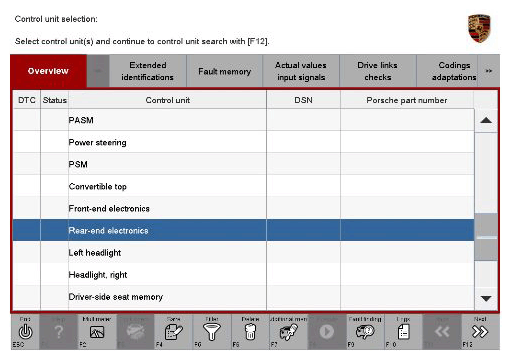This screenshot has width=511, height=360.
Task: Select the PSM control unit
Action: click(x=243, y=164)
